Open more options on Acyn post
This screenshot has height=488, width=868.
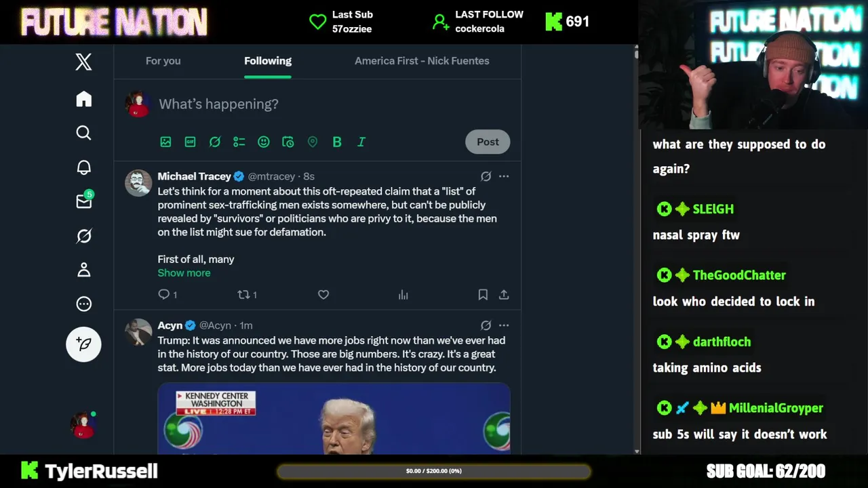504,325
